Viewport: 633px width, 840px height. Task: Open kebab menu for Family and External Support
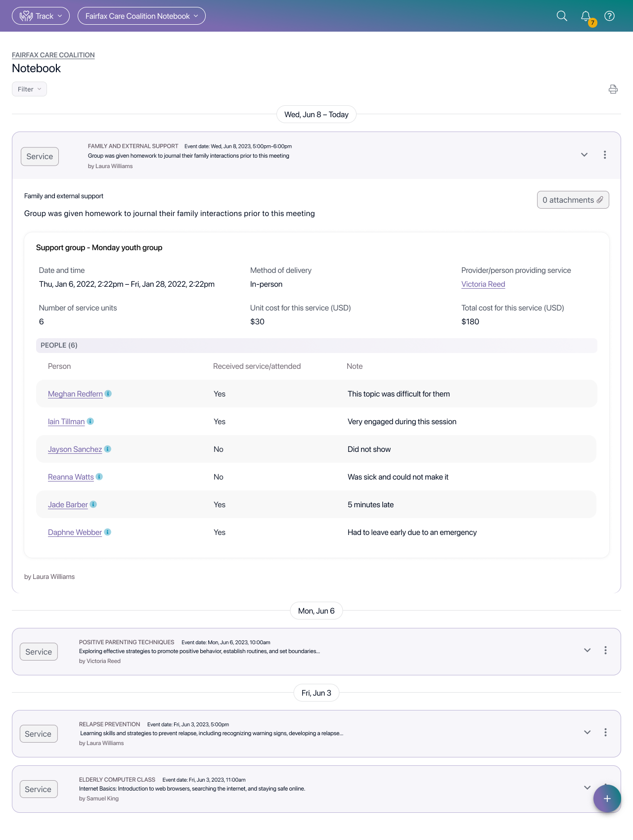point(605,155)
